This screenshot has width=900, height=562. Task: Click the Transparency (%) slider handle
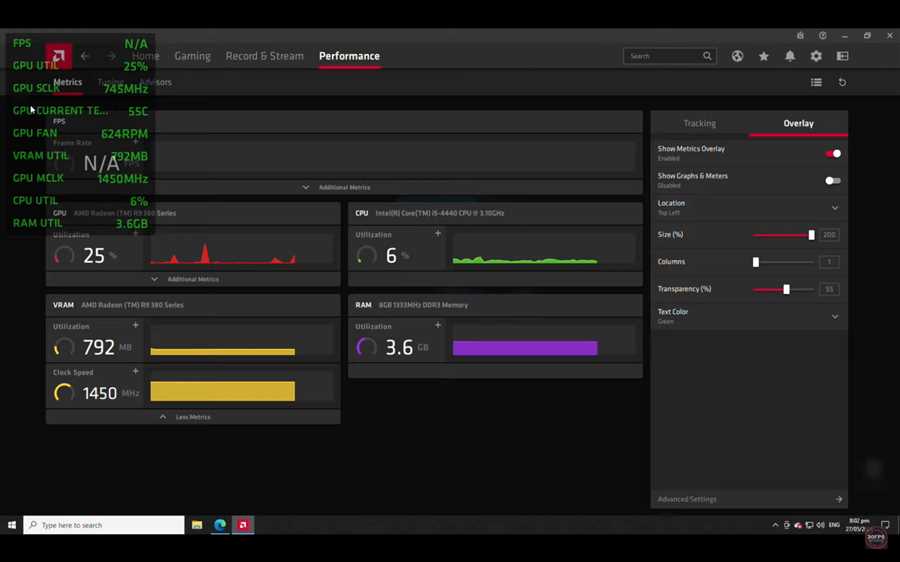[786, 289]
